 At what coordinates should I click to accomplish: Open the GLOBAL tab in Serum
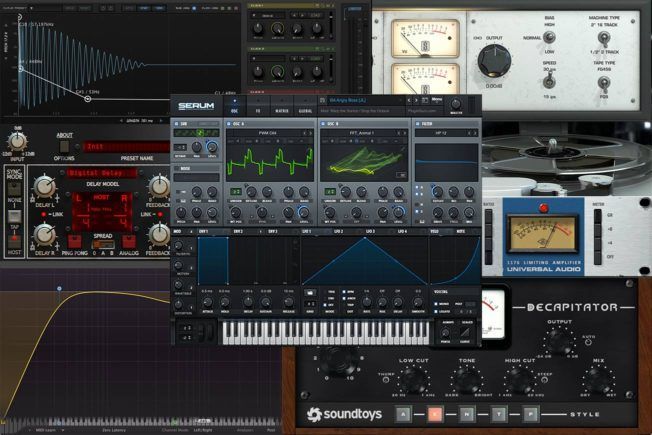[x=305, y=106]
